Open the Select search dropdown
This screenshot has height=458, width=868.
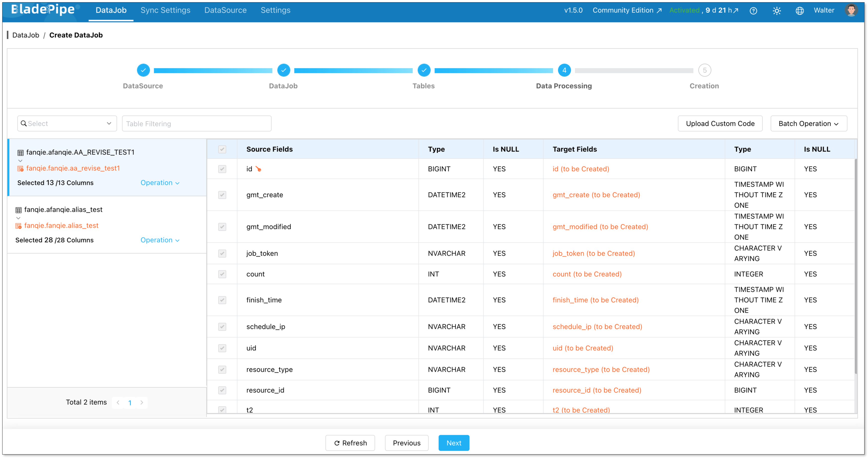67,124
